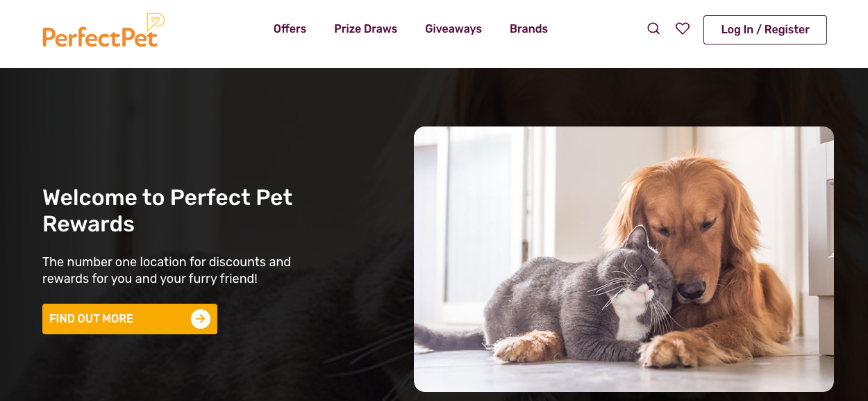The height and width of the screenshot is (401, 868).
Task: Click the word Rewards in the heading
Action: pyautogui.click(x=88, y=224)
